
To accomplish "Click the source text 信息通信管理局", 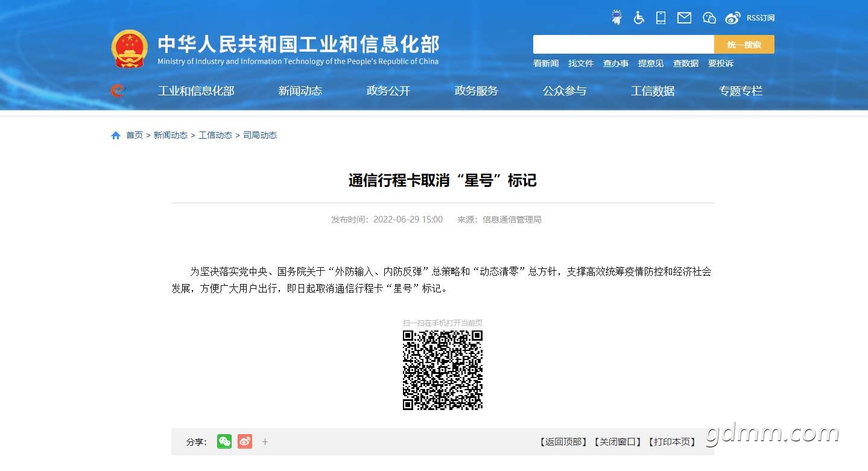I will (512, 220).
